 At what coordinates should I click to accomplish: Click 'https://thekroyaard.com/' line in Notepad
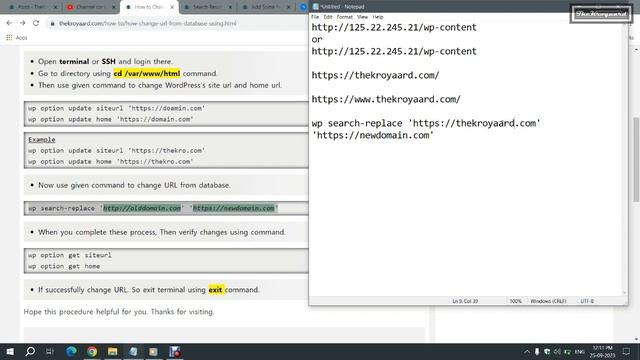(376, 76)
